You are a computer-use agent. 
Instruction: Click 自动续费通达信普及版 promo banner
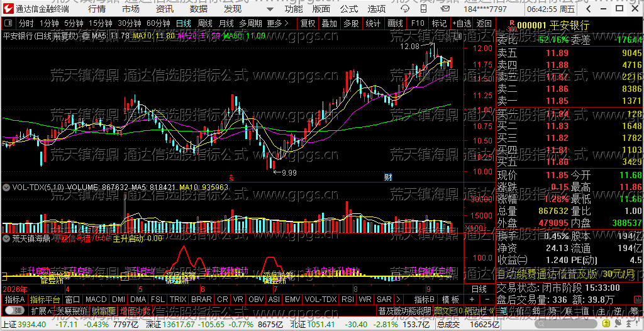(x=570, y=274)
